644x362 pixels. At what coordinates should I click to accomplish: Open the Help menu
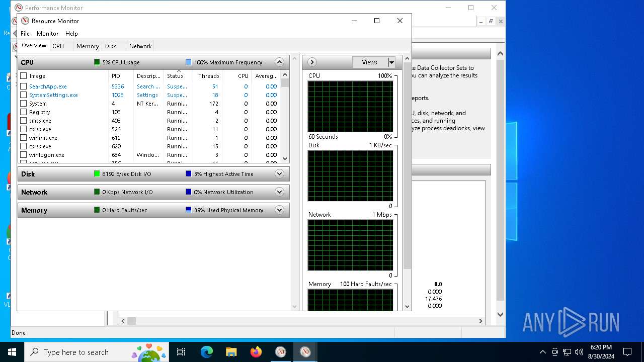71,34
